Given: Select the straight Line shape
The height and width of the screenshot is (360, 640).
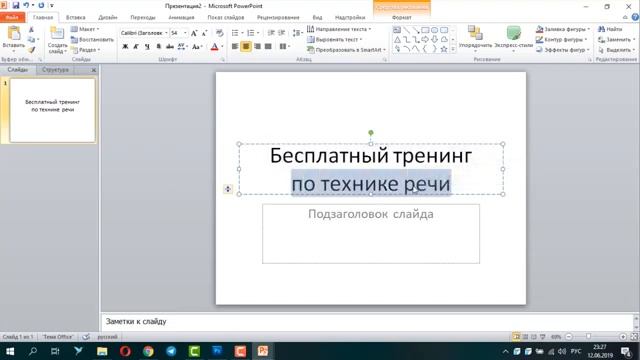Looking at the screenshot, I should click(406, 30).
